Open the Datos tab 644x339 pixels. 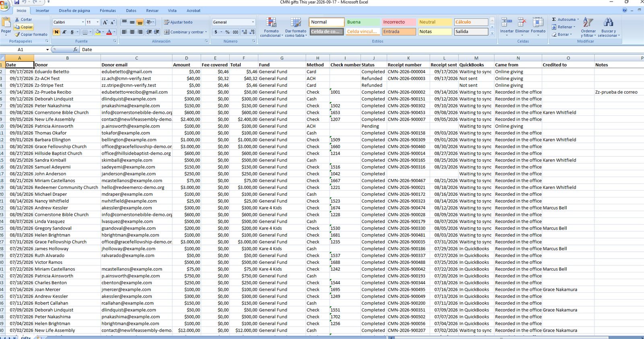point(131,10)
